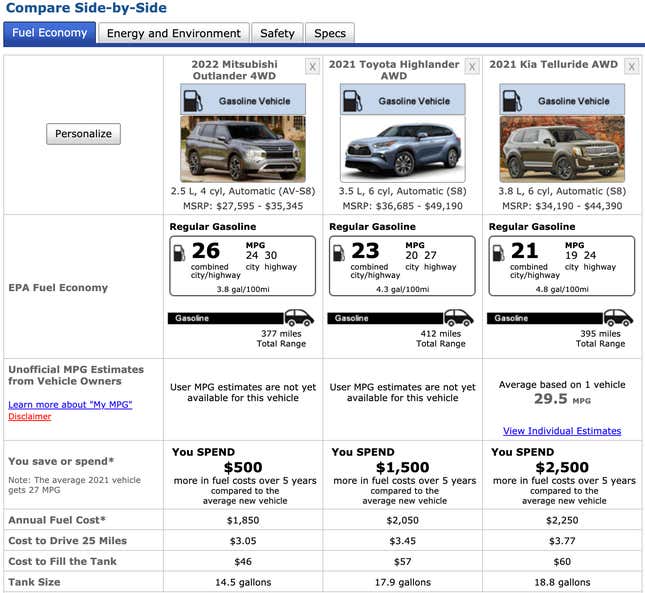
Task: Click the $2,050 annual fuel cost
Action: (403, 520)
